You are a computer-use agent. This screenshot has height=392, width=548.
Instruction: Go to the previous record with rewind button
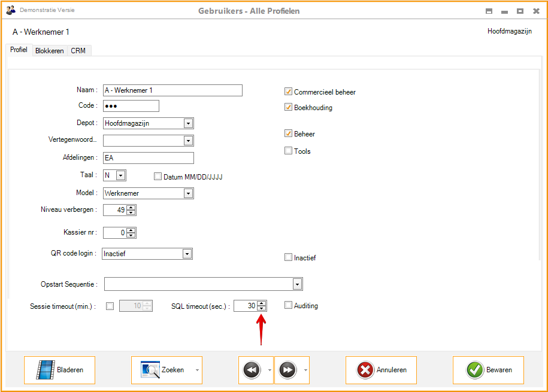point(252,370)
